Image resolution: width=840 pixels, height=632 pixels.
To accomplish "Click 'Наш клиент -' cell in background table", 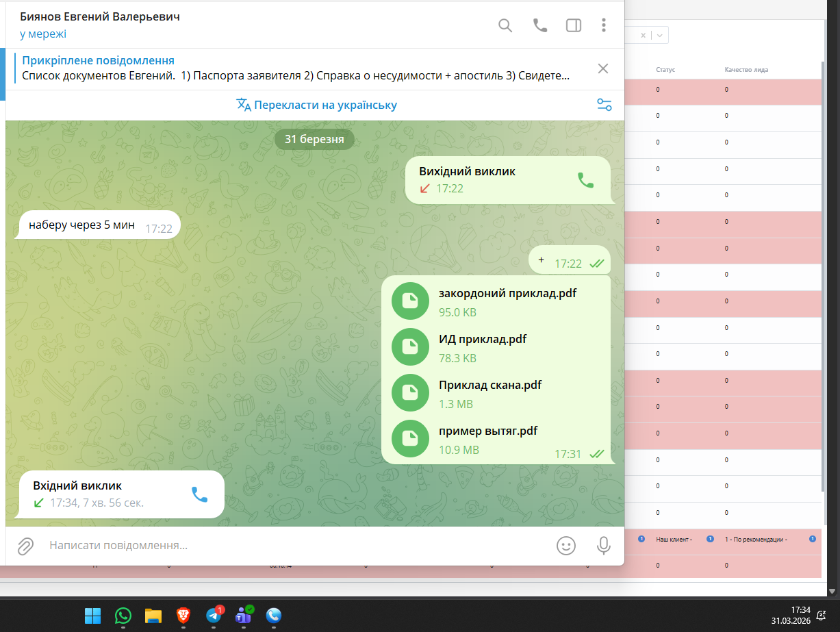I will pos(674,540).
